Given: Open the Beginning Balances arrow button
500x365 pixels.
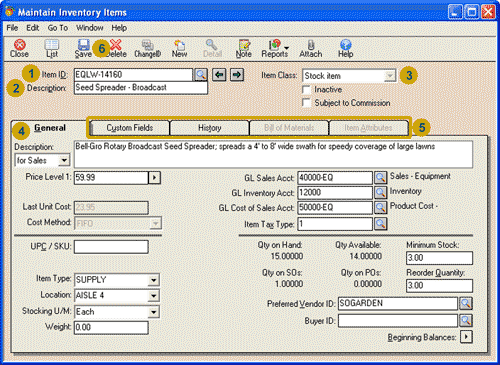Looking at the screenshot, I should pos(466,337).
